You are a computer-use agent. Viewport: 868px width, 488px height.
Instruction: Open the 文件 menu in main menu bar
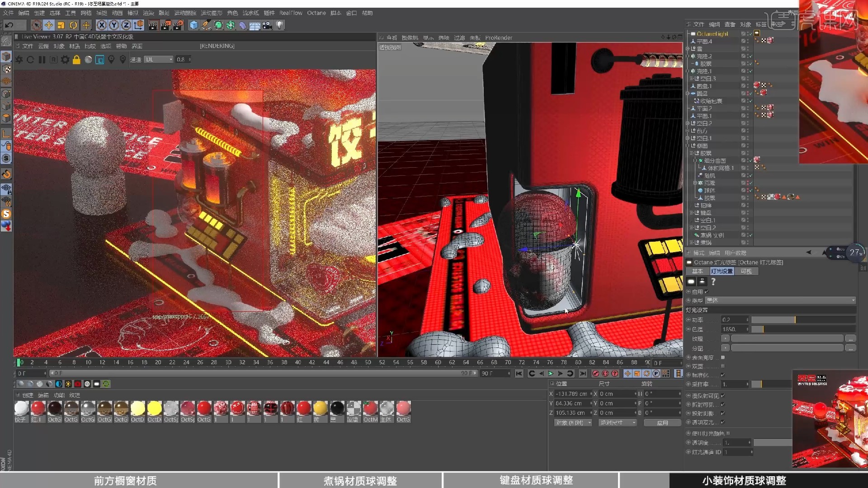8,13
